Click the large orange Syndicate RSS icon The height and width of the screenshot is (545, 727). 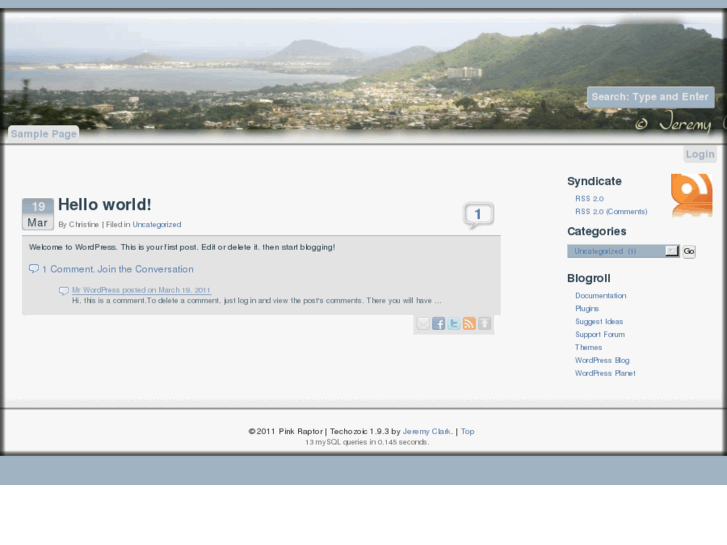(x=691, y=194)
